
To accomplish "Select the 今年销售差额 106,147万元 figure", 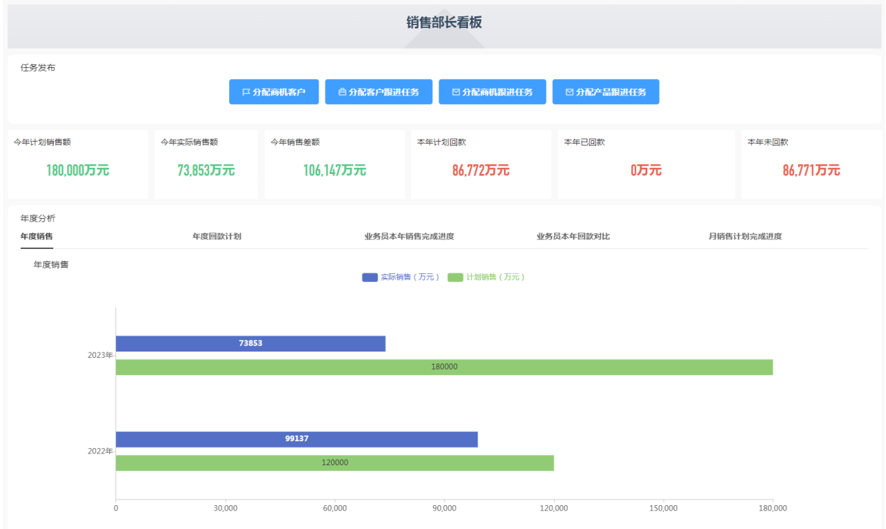I will pos(334,171).
